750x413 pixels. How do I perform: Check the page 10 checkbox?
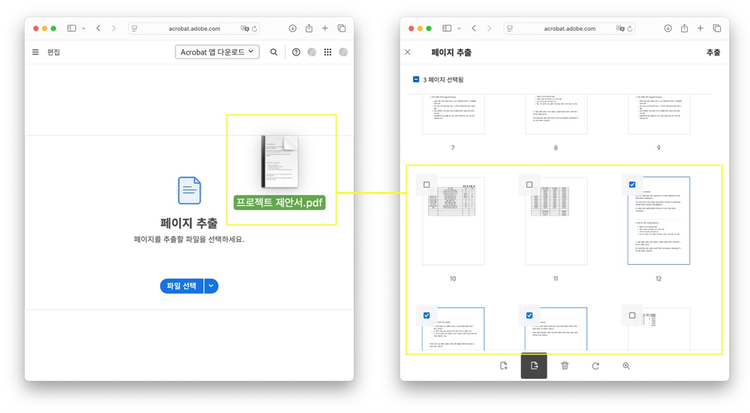(x=427, y=184)
